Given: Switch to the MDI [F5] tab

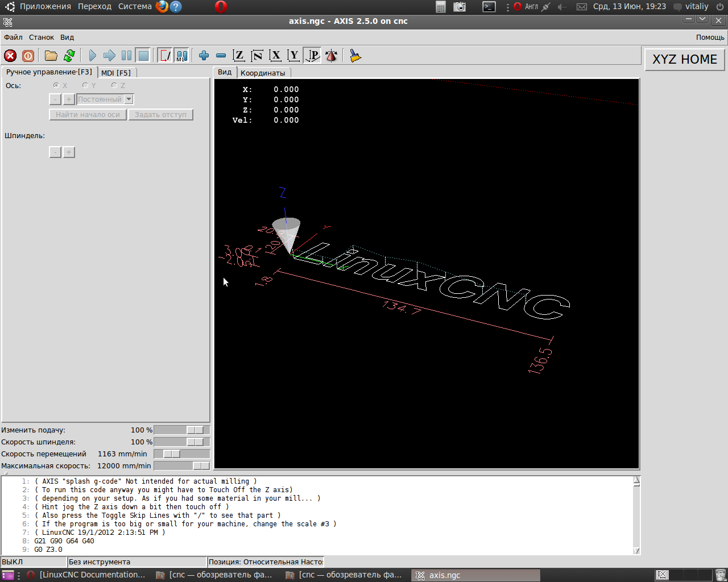Looking at the screenshot, I should (116, 73).
